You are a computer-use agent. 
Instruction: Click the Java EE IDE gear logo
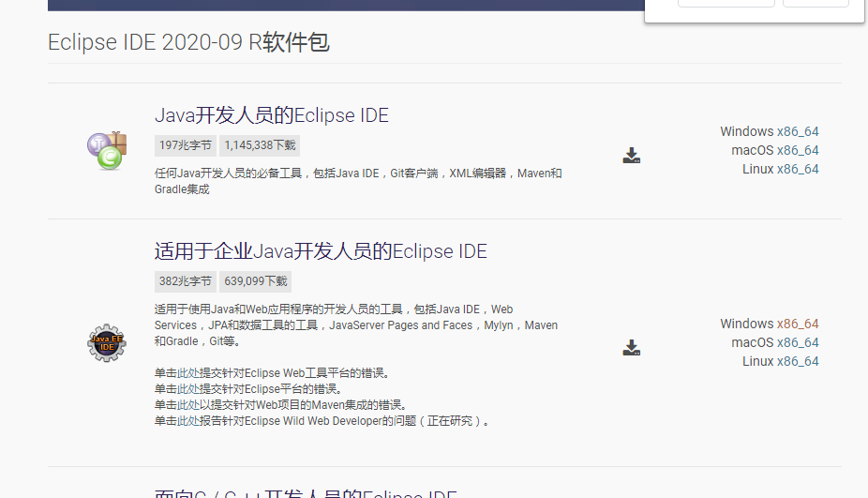pos(107,343)
